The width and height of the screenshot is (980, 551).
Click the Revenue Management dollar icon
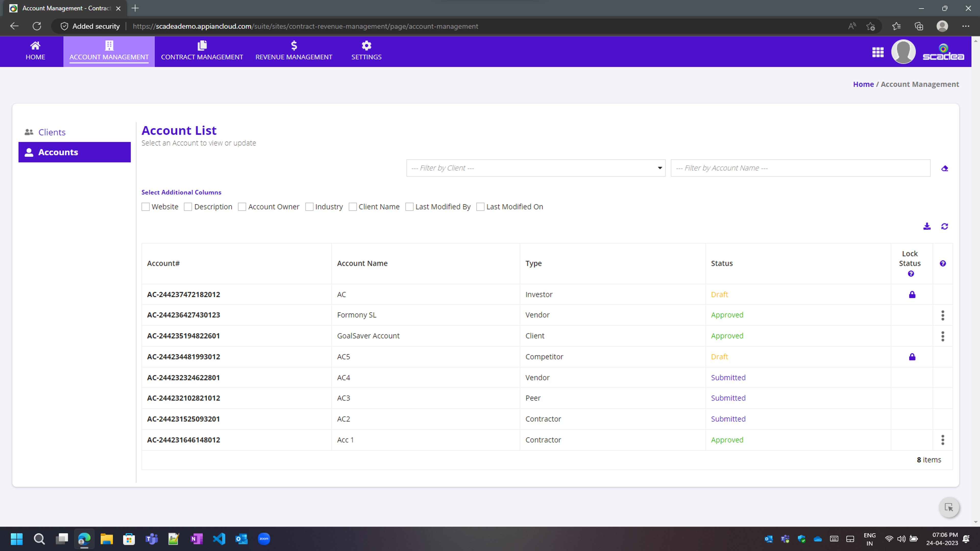tap(294, 46)
